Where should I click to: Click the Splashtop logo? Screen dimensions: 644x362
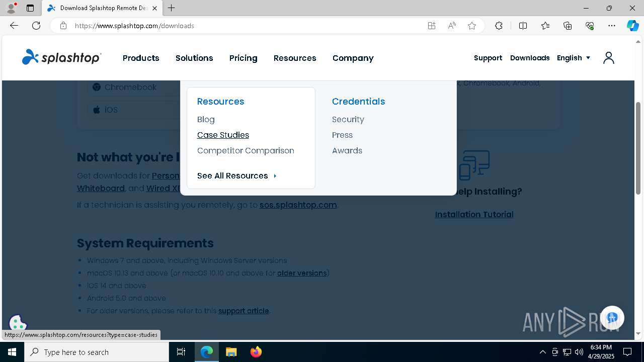point(61,57)
